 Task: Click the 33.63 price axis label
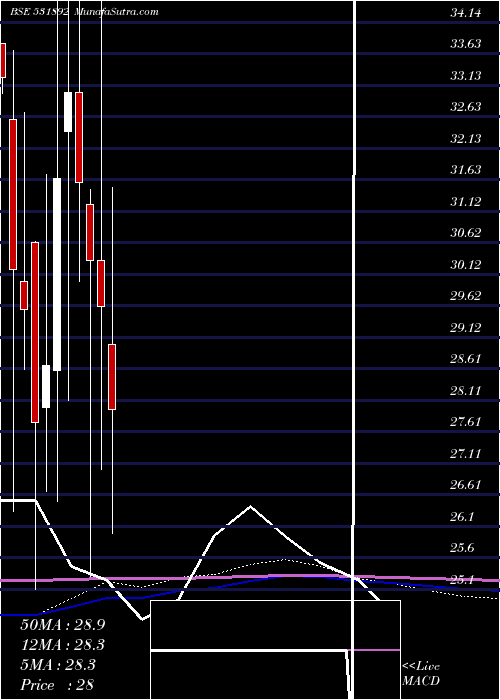[466, 44]
